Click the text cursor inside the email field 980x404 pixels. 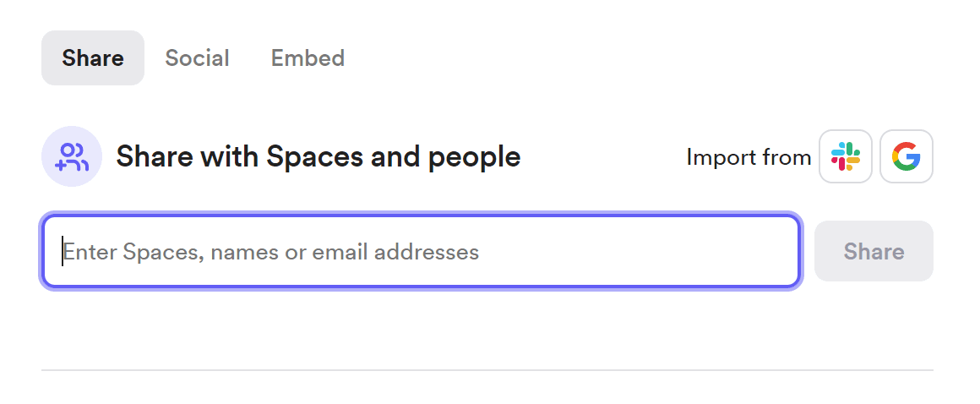pos(63,252)
